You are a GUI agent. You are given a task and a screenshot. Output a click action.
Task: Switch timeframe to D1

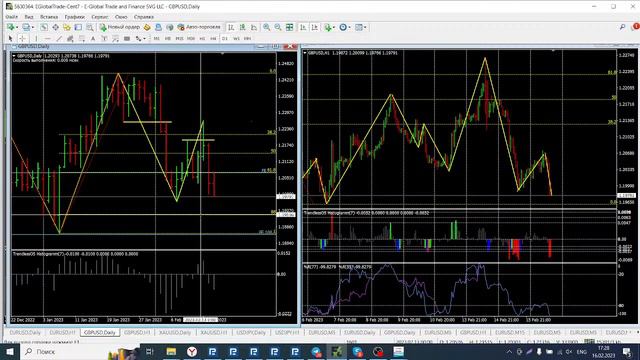point(224,38)
